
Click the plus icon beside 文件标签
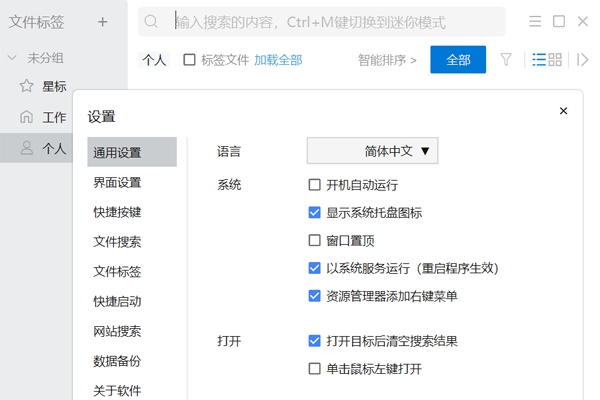click(x=103, y=21)
